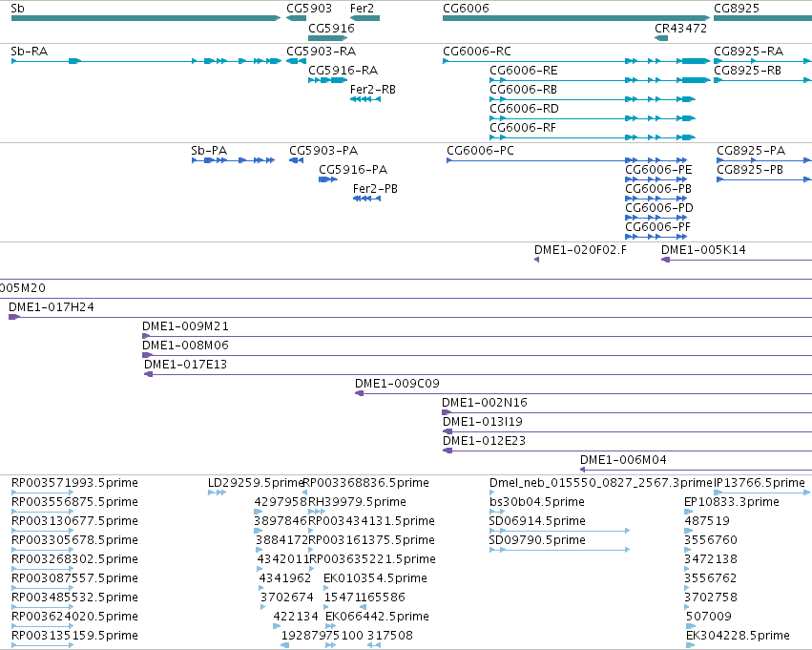
Task: Click EST RP003485532.5prime
Action: click(74, 598)
